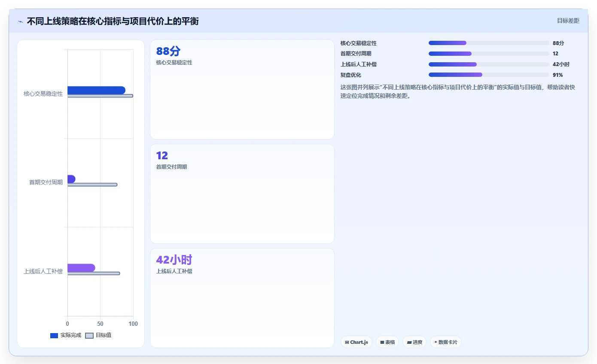Click the actual bar for 首期交付周期
Viewport: 597px width, 364px height.
point(71,179)
